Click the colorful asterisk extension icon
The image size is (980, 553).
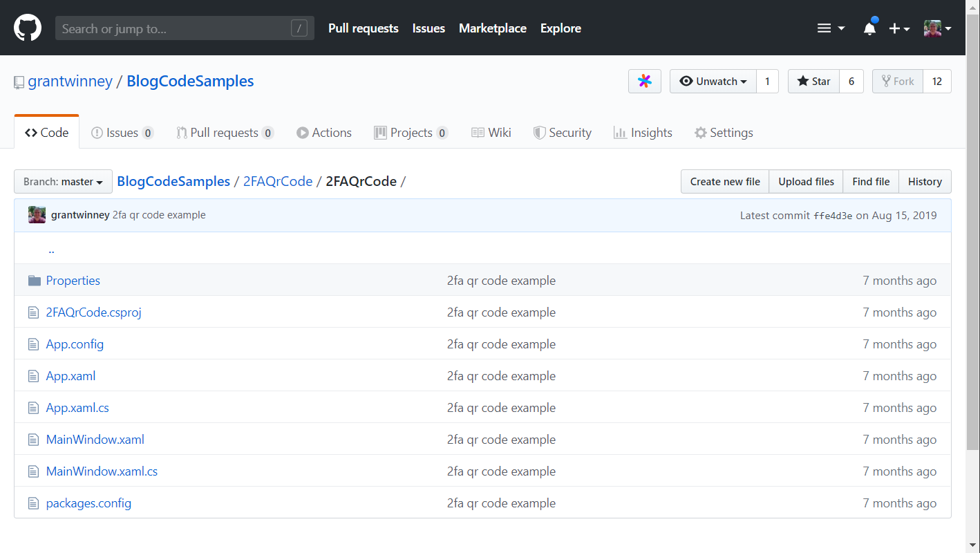tap(644, 82)
